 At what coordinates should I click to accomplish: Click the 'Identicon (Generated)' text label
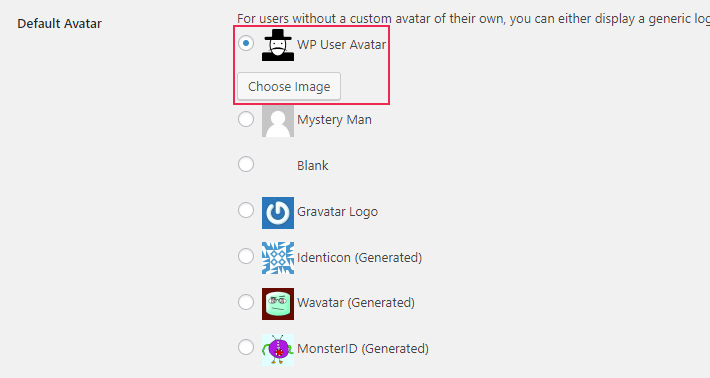coord(360,258)
